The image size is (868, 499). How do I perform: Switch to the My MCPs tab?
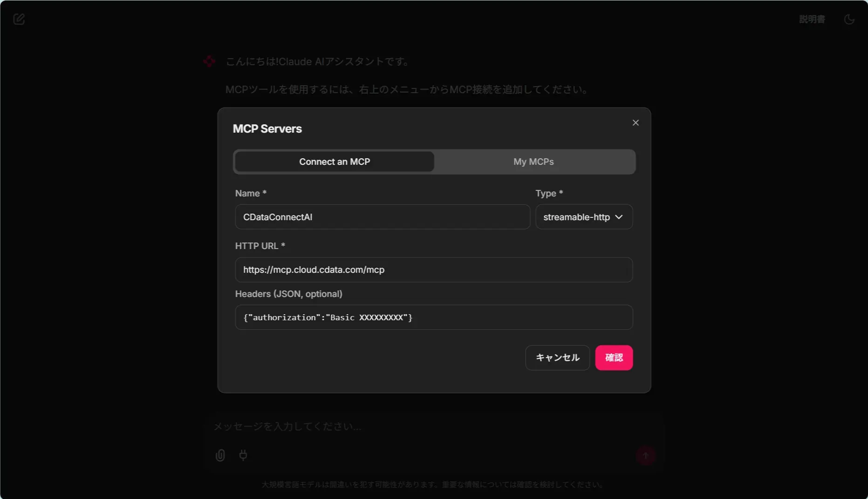click(533, 162)
